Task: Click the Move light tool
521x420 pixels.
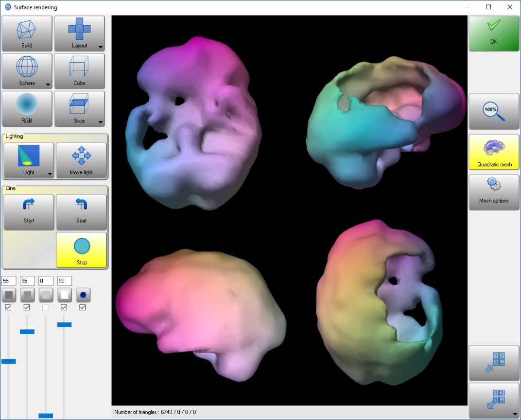Action: (x=81, y=161)
